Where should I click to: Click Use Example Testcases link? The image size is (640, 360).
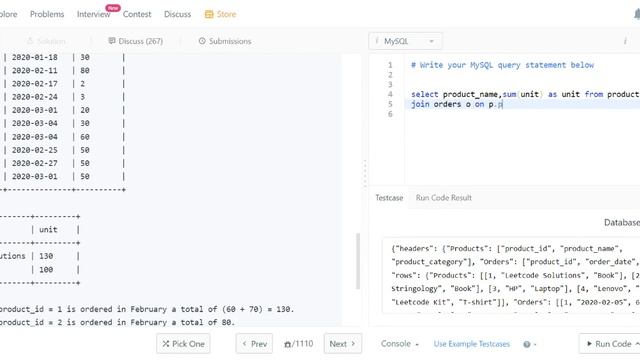pos(471,344)
